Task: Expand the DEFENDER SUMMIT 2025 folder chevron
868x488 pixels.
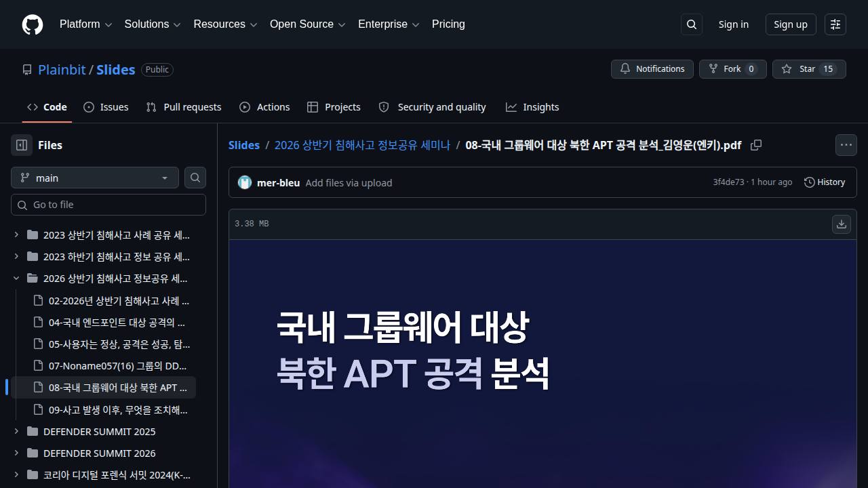Action: click(x=16, y=431)
